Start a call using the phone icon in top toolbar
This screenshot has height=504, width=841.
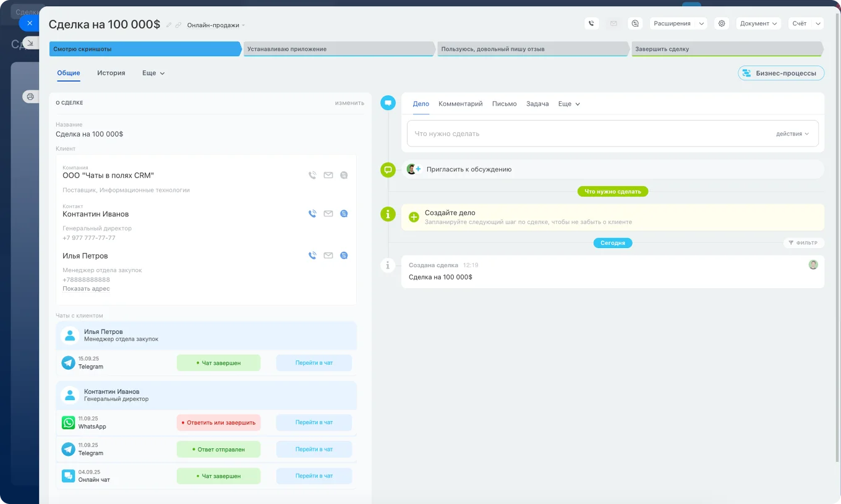[591, 23]
